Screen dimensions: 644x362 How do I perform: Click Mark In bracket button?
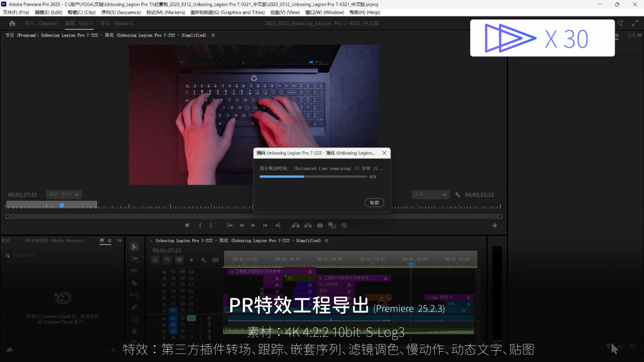[x=200, y=226]
